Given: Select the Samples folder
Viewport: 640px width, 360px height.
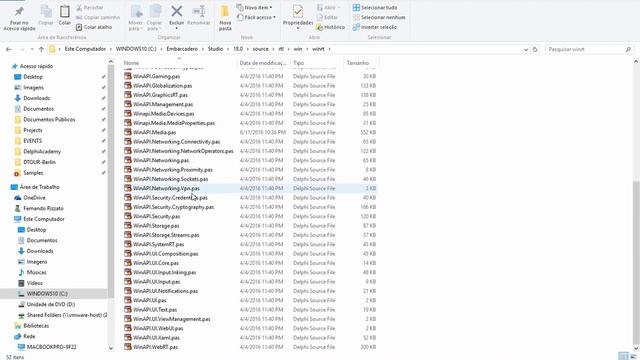Looking at the screenshot, I should (29, 173).
